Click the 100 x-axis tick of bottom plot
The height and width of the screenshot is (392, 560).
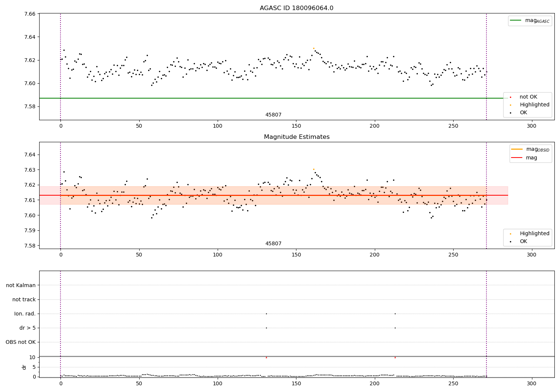(x=218, y=383)
